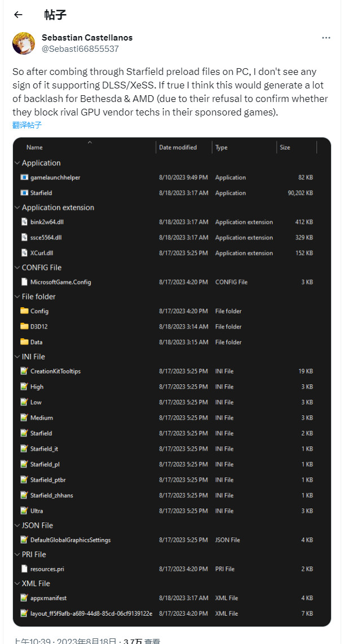Screen dimensions: 353x644
Task: Select the Data folder icon
Action: pyautogui.click(x=24, y=342)
